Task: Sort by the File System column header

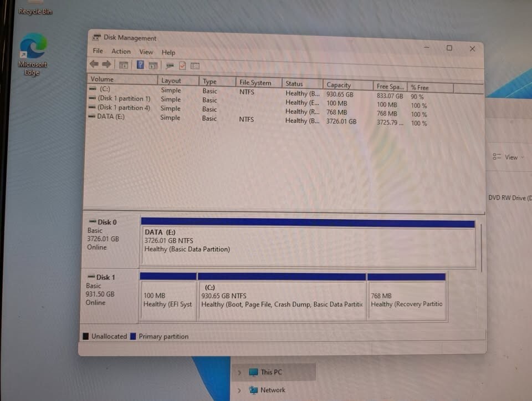Action: 259,83
